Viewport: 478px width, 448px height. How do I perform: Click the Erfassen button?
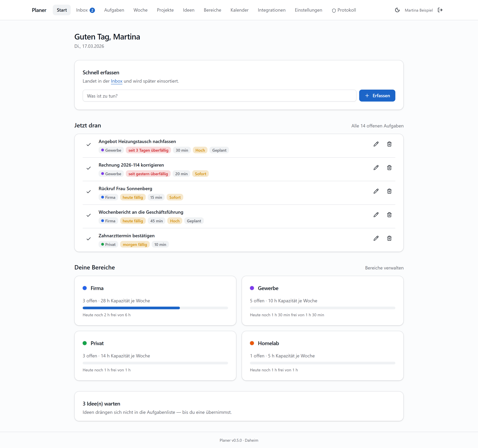377,96
